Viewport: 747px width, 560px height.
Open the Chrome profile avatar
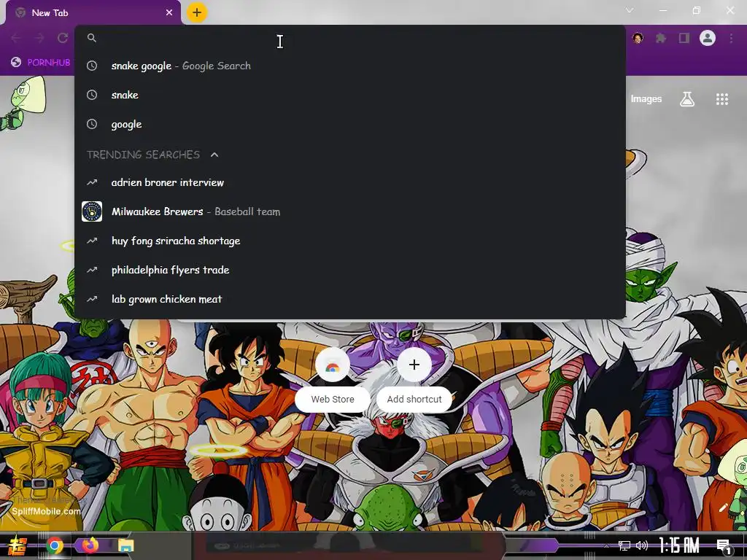[x=708, y=38]
